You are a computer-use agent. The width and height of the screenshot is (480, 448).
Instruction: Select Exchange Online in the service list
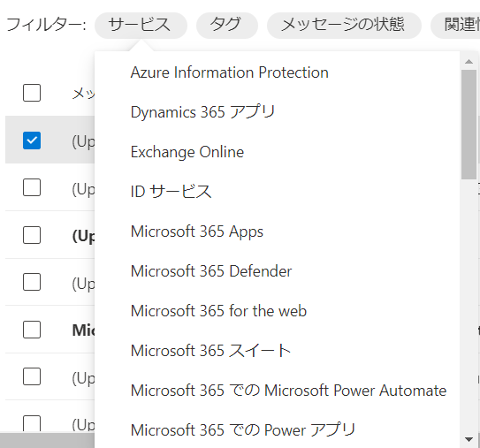187,152
